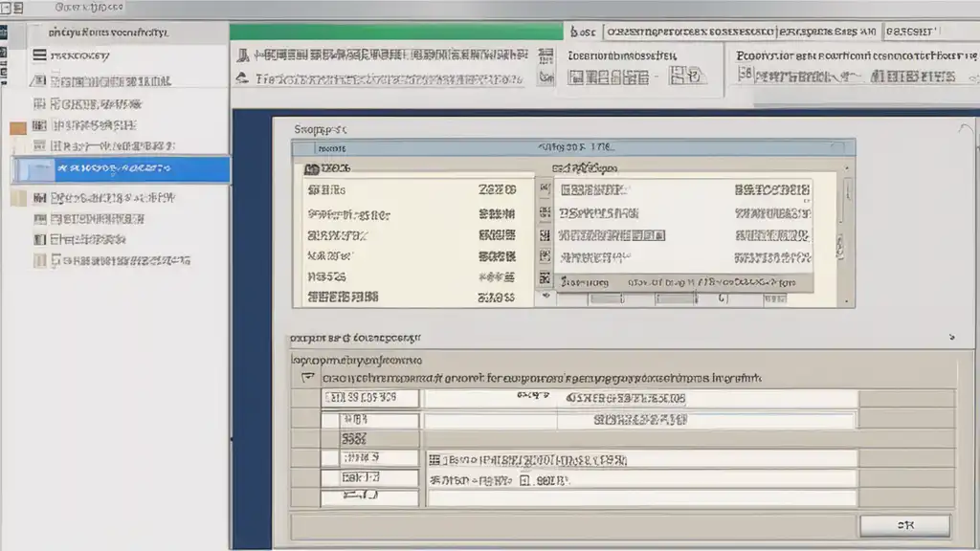
Task: Toggle the checkbox heading the lower panel description
Action: (307, 378)
